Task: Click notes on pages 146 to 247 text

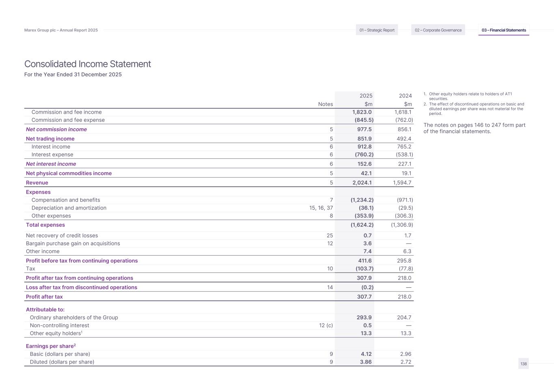Action: [474, 128]
